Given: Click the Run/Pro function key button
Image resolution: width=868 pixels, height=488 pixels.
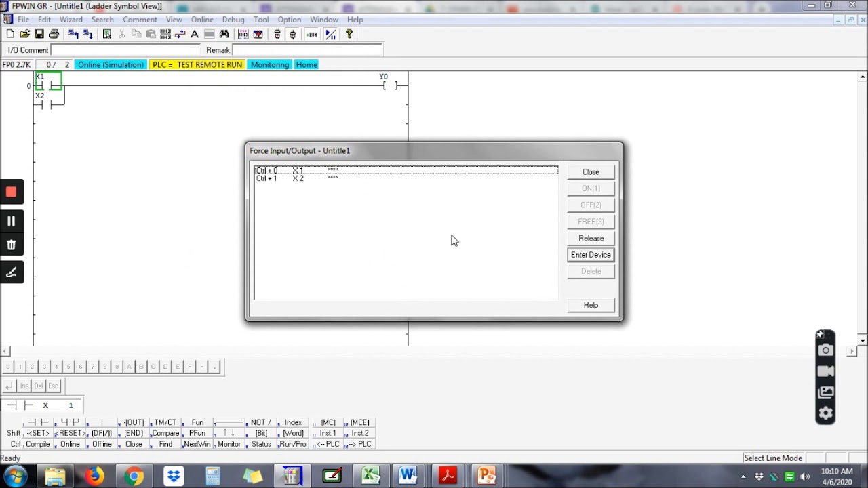Looking at the screenshot, I should tap(293, 444).
